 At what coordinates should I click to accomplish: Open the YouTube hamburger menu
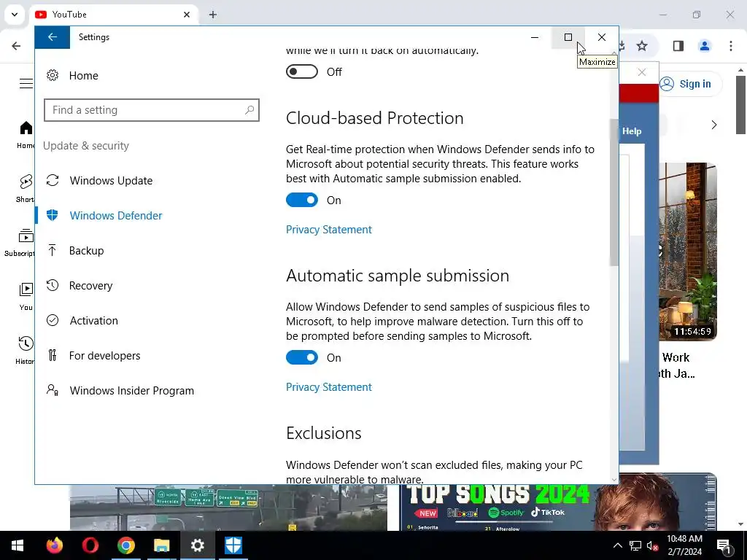26,84
